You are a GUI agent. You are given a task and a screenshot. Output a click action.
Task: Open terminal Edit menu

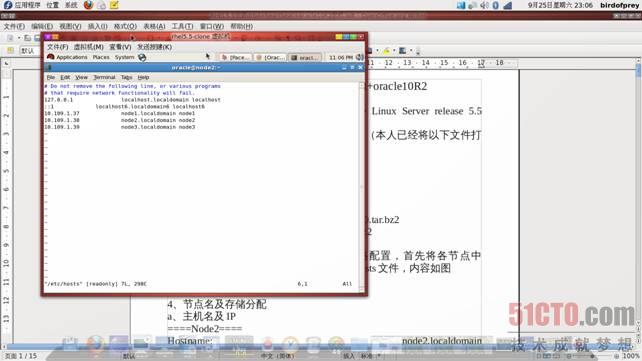click(x=65, y=77)
